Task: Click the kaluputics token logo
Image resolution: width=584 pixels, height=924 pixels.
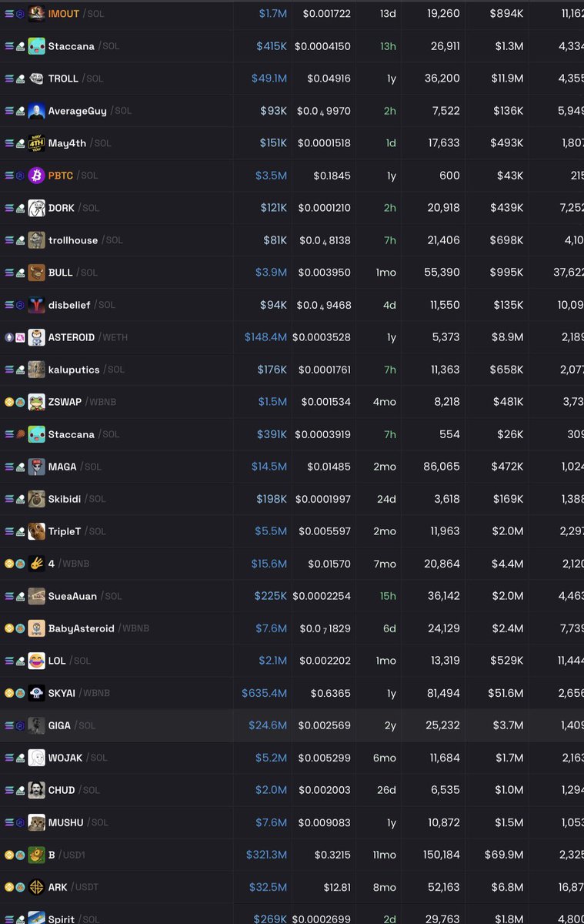Action: [x=36, y=370]
